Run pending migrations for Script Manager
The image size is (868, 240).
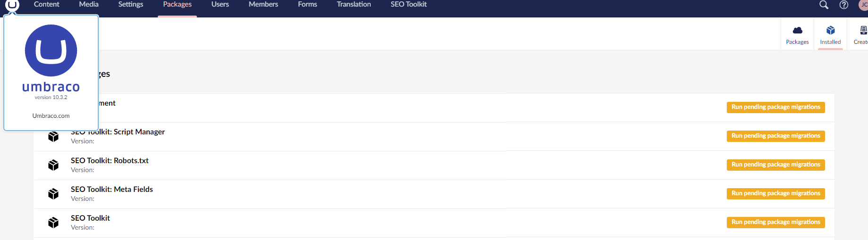(x=776, y=136)
